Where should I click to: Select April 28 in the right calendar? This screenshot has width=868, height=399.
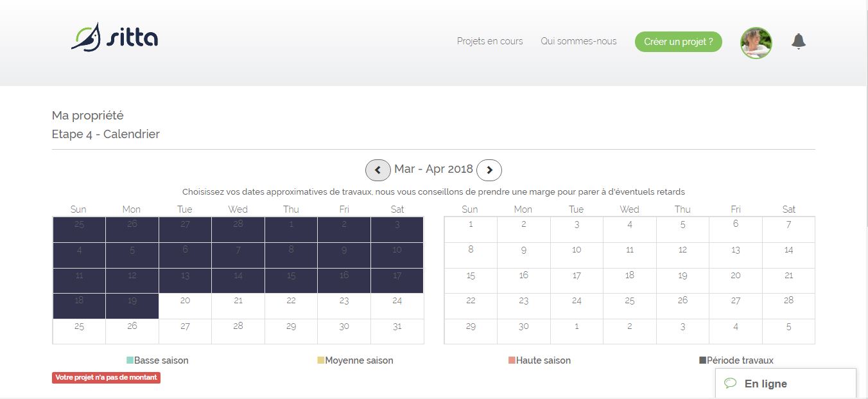789,306
